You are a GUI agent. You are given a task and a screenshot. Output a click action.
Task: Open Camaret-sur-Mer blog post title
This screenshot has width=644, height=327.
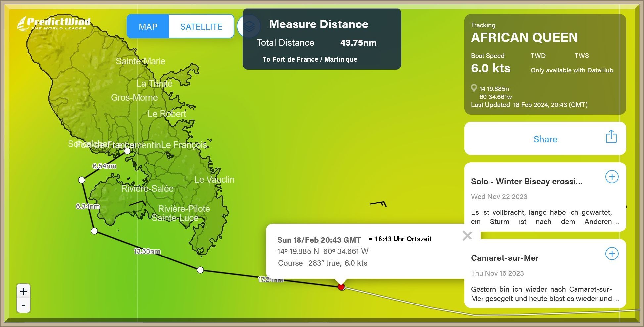[505, 258]
